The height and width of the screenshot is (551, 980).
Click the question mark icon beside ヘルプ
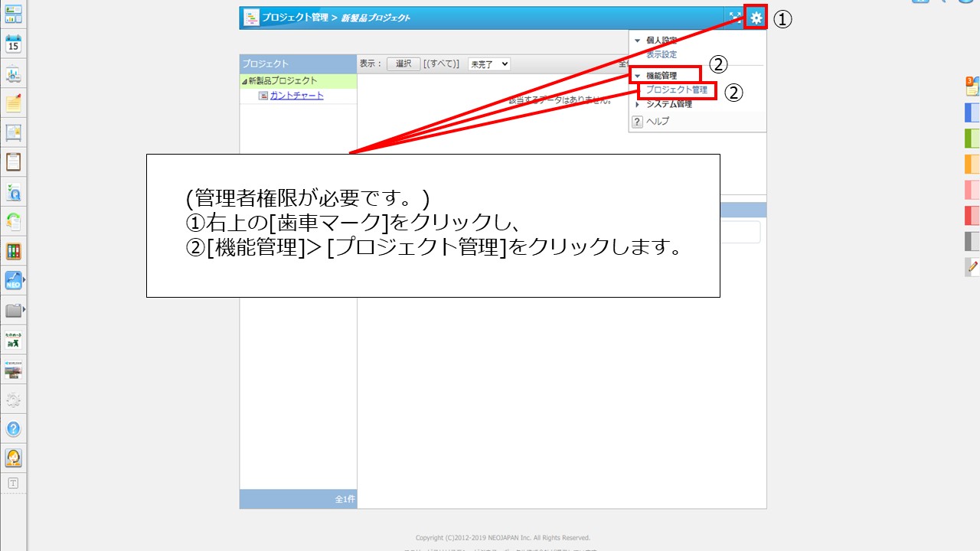(637, 121)
